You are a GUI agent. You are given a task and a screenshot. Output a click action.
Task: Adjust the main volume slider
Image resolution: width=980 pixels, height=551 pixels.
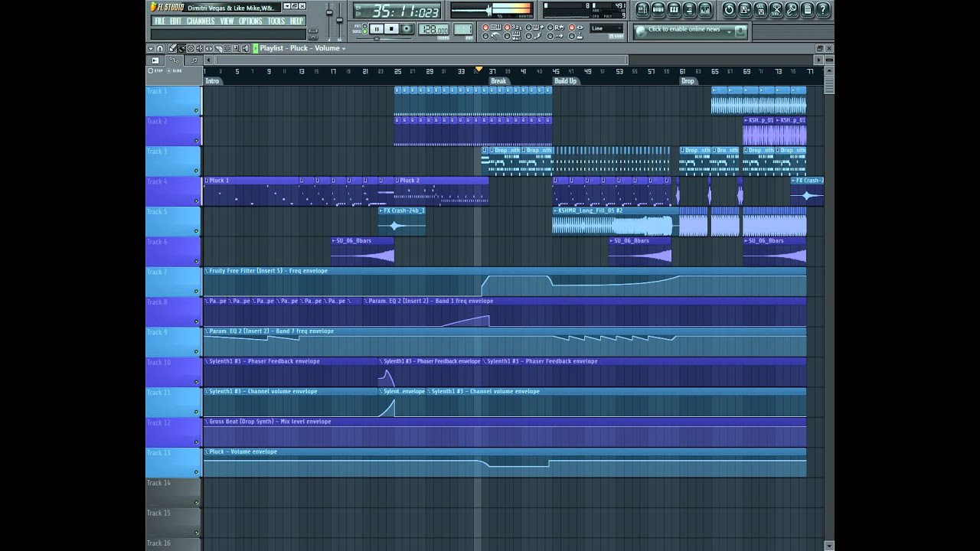[x=331, y=13]
